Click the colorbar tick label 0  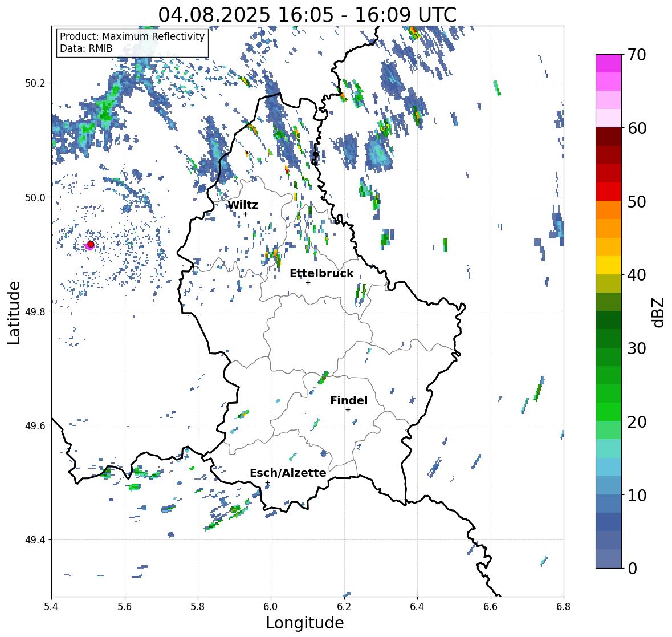pos(632,569)
